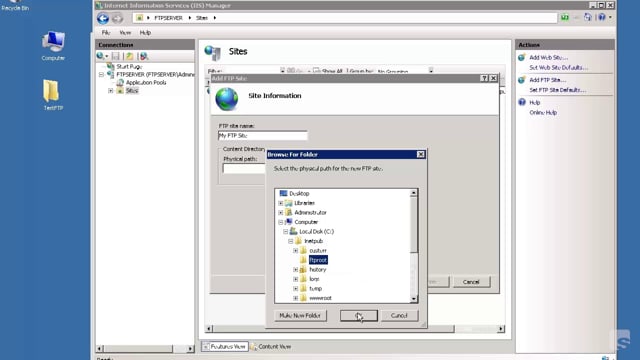
Task: Click the back navigation arrow in IIS Manager
Action: point(103,18)
